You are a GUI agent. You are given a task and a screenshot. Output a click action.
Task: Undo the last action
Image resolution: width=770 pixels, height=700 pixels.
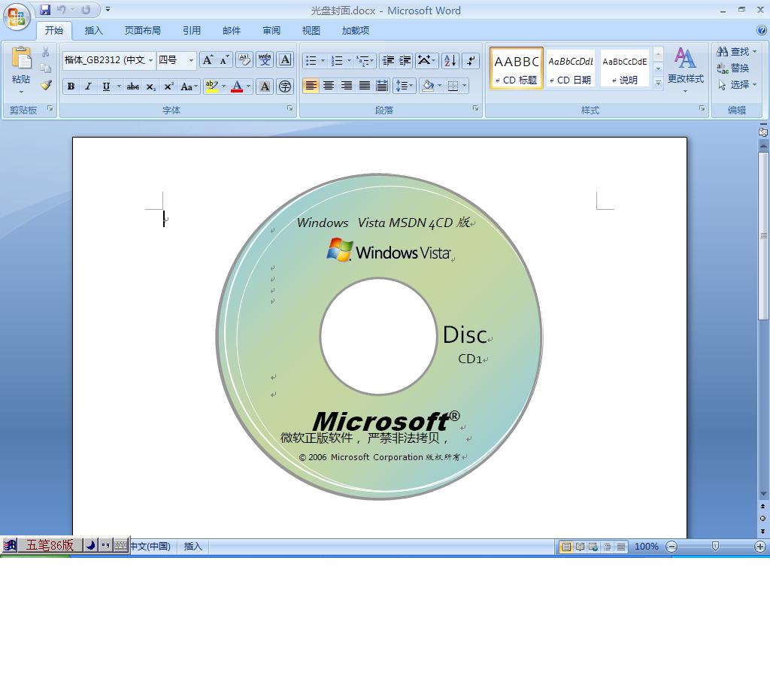tap(62, 9)
